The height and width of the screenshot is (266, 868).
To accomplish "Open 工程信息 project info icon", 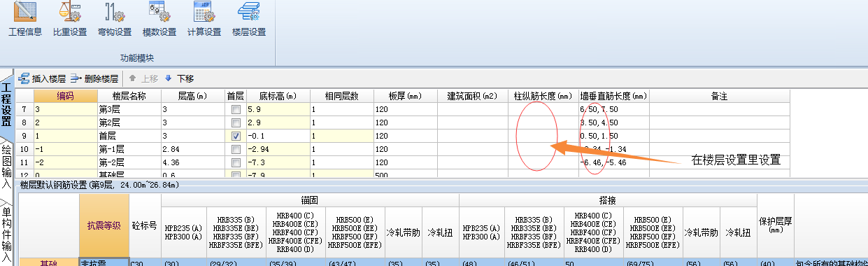I will point(24,20).
